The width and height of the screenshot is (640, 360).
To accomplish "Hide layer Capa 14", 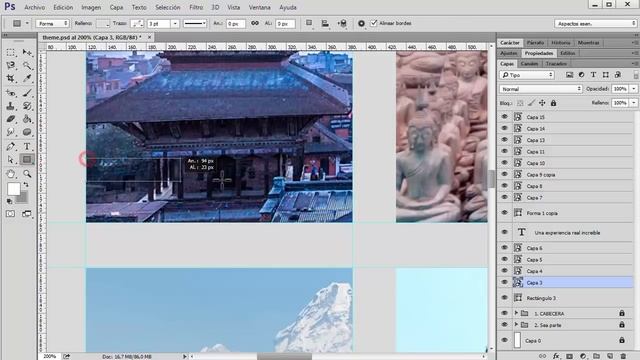I will [504, 128].
